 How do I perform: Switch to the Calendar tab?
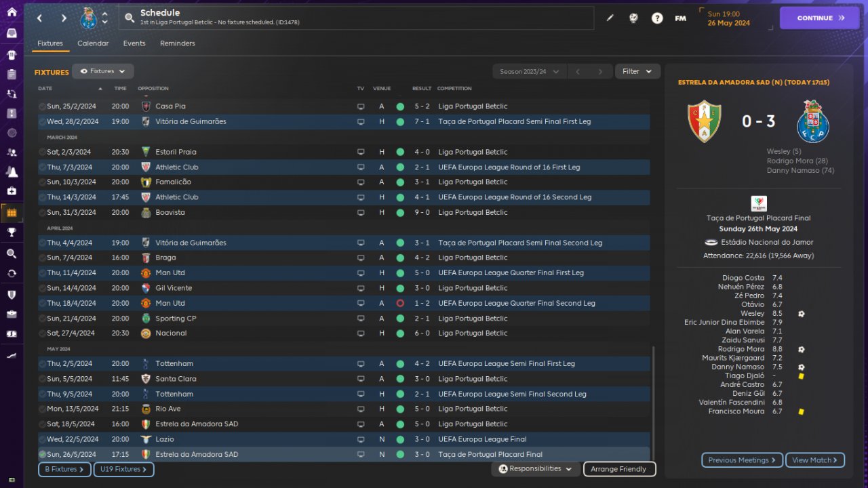pyautogui.click(x=93, y=43)
